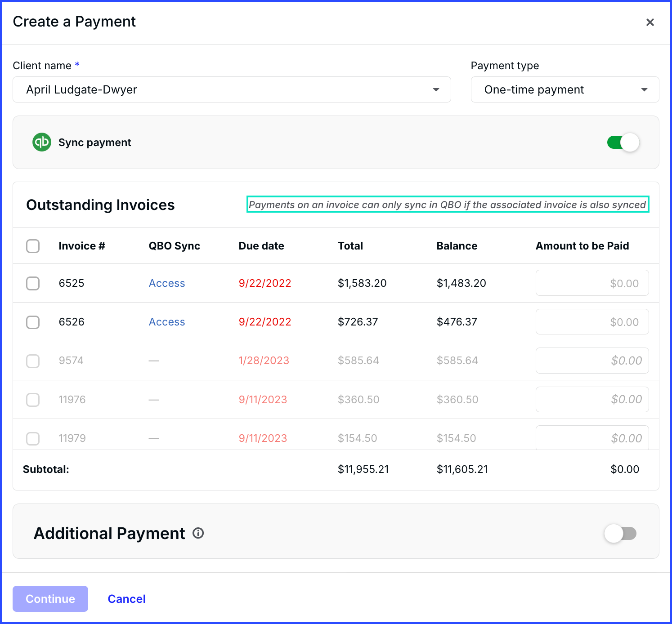Click the Cancel link
The height and width of the screenshot is (624, 672).
(126, 599)
